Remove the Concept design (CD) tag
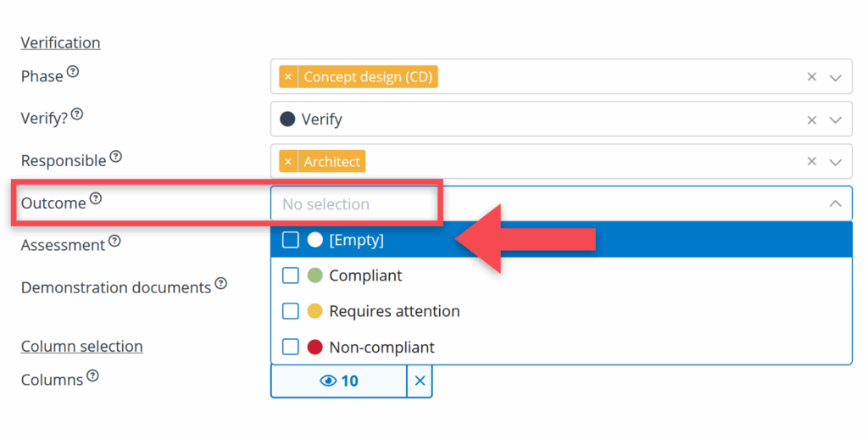Image resolution: width=868 pixels, height=434 pixels. click(x=288, y=77)
